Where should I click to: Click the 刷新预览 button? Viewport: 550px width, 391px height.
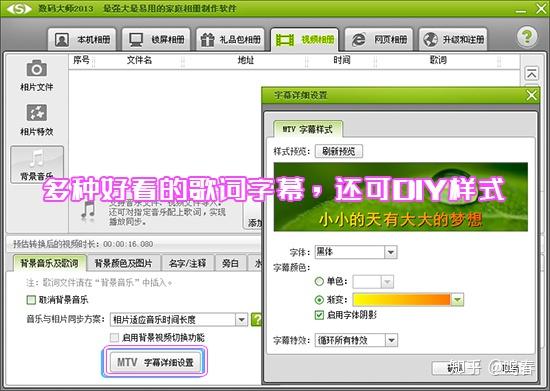pyautogui.click(x=338, y=151)
